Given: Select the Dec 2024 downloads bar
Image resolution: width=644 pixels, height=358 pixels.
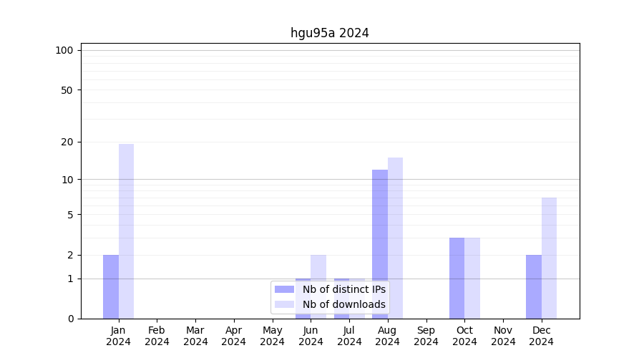Looking at the screenshot, I should pyautogui.click(x=549, y=258).
